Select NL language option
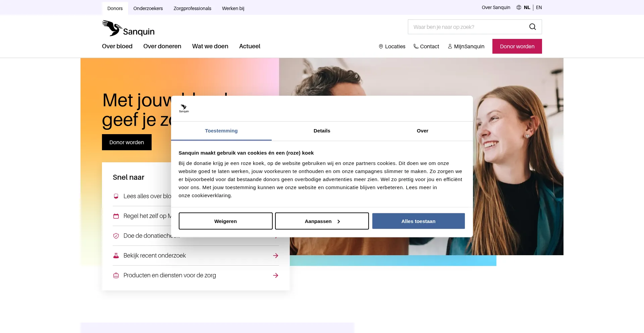The height and width of the screenshot is (333, 644). [527, 7]
